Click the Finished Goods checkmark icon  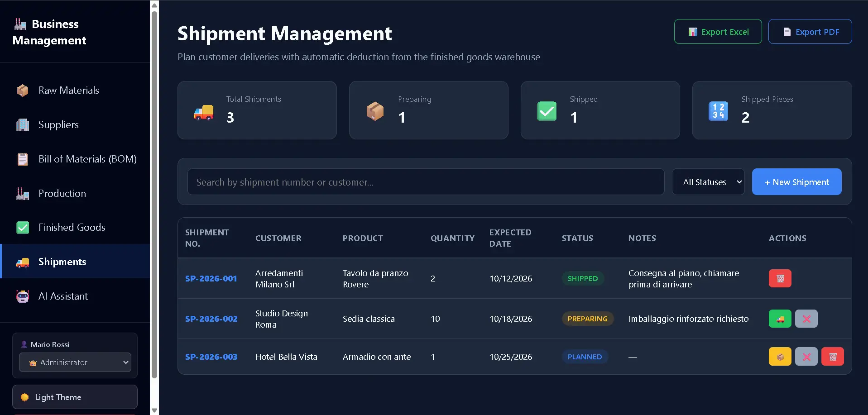click(x=23, y=228)
